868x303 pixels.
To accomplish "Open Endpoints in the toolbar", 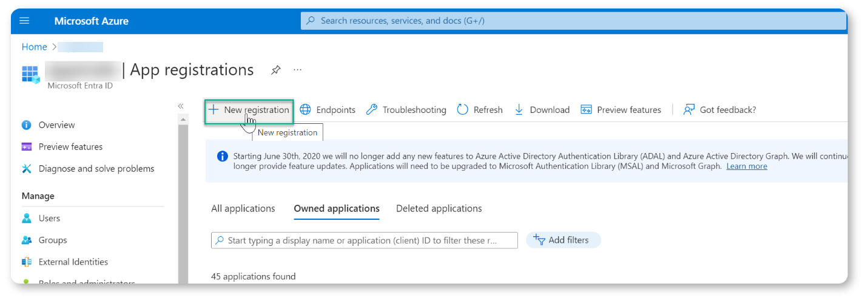I will point(328,110).
